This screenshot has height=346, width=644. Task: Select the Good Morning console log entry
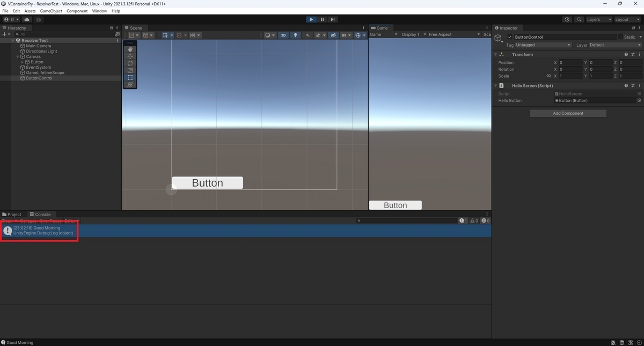tap(246, 231)
